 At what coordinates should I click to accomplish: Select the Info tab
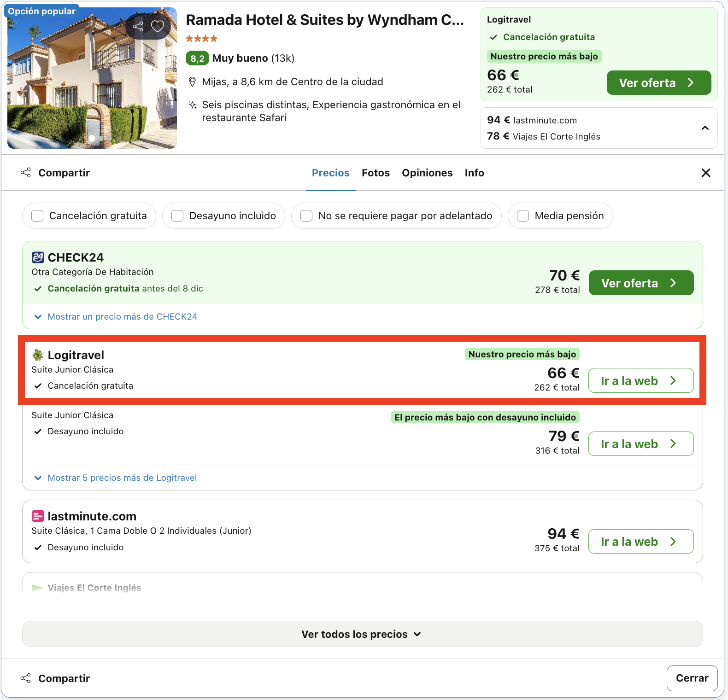pyautogui.click(x=474, y=173)
